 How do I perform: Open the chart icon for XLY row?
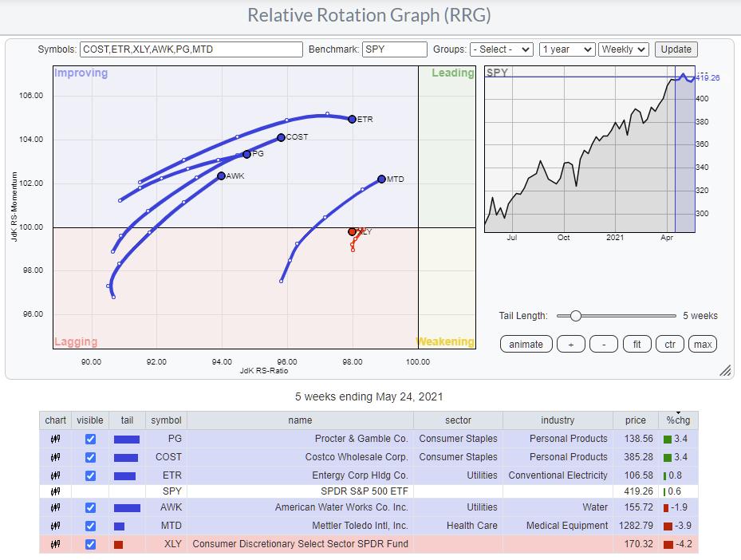[x=56, y=544]
